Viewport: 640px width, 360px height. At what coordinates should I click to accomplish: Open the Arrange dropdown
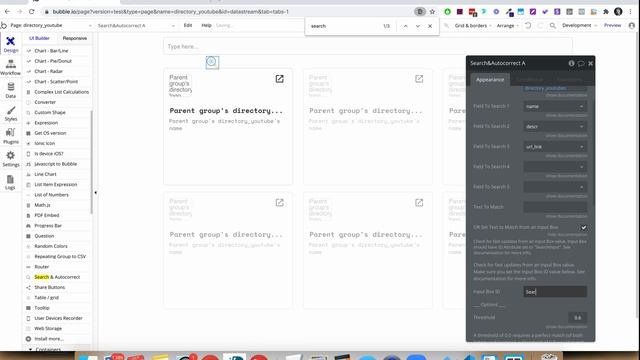click(x=508, y=25)
